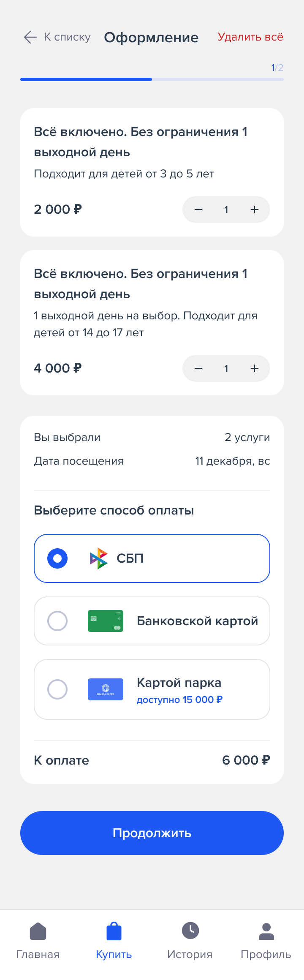Click the blue Game-Keeper card icon
This screenshot has width=304, height=980.
tap(106, 689)
